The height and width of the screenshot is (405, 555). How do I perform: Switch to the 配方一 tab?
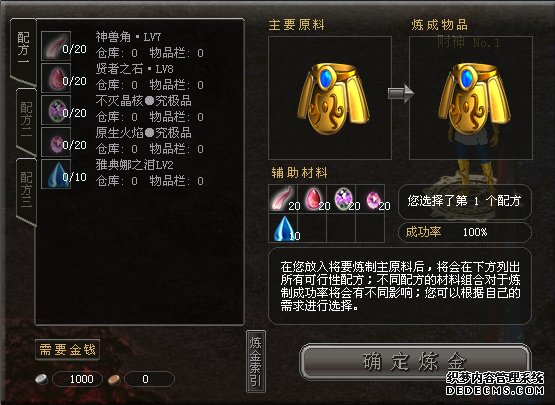(x=23, y=50)
